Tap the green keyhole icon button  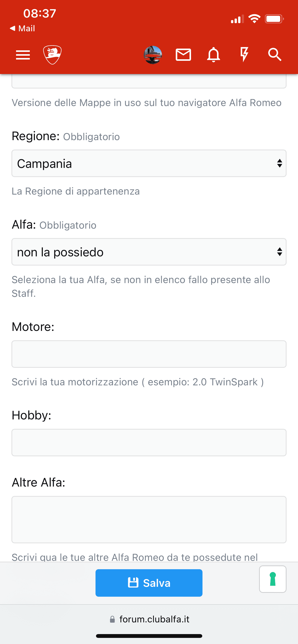tap(273, 579)
